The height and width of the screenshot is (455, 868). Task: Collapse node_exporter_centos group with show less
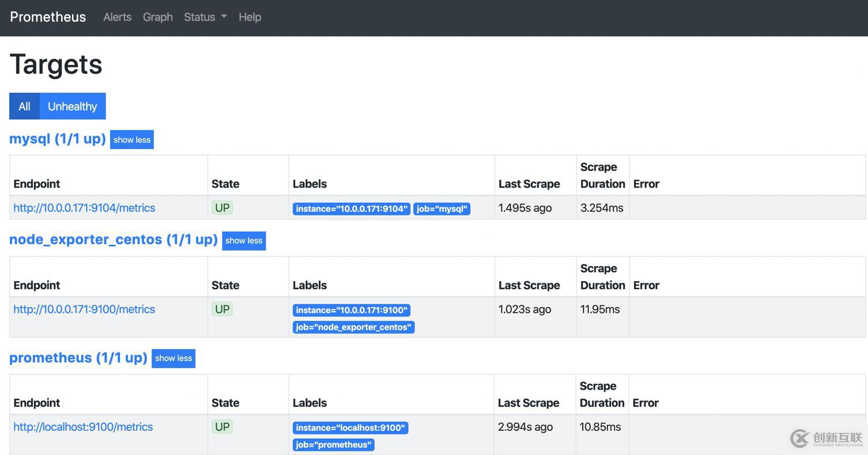click(244, 240)
